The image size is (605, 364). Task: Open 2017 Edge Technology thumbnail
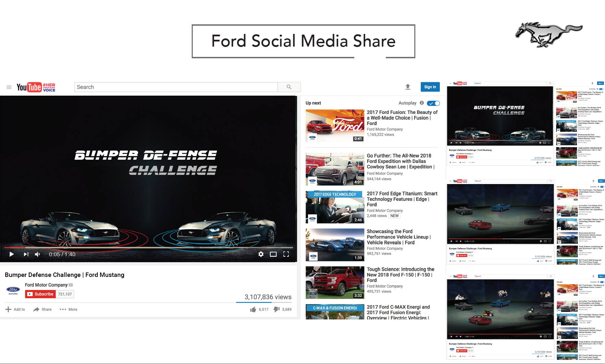coord(335,207)
